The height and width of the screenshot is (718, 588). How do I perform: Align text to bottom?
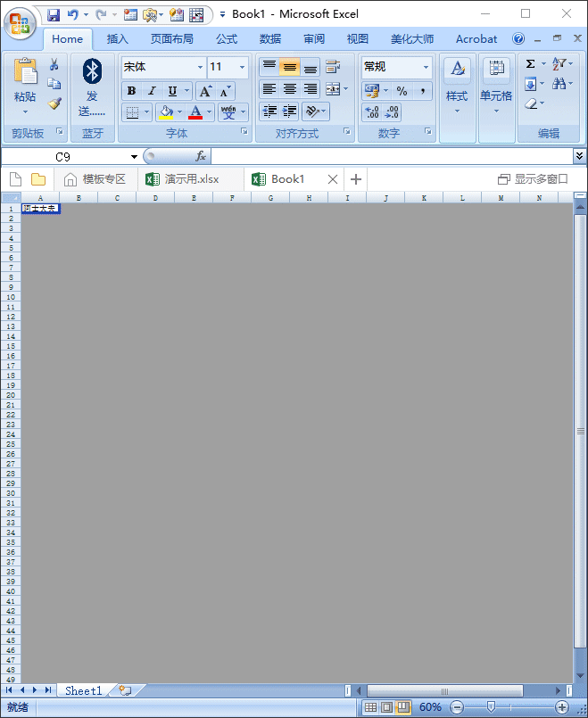coord(310,67)
